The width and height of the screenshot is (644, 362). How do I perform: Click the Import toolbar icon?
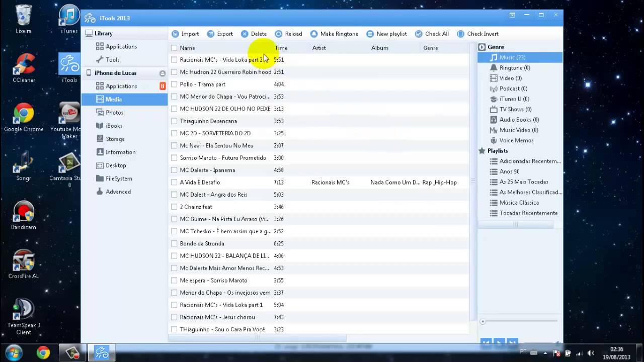(175, 34)
